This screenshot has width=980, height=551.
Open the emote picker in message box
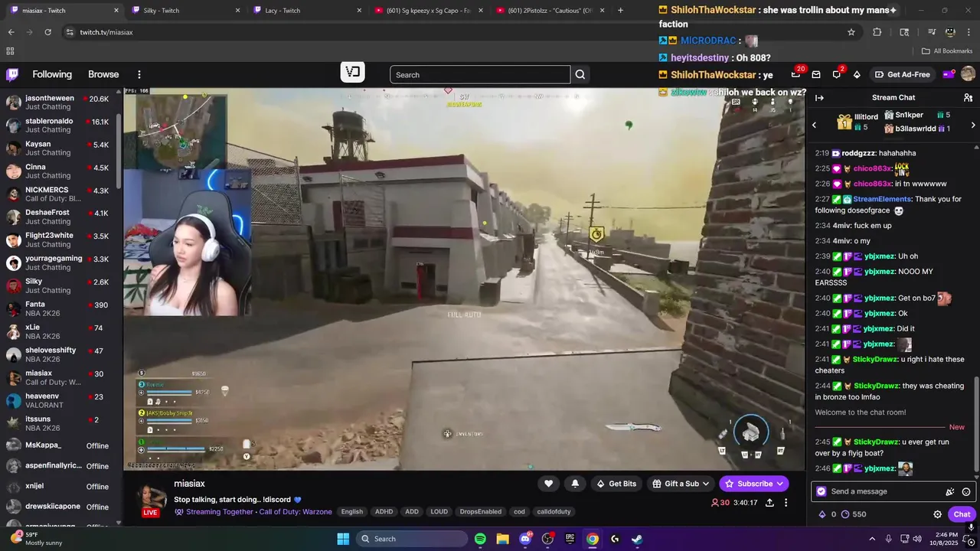(x=966, y=491)
